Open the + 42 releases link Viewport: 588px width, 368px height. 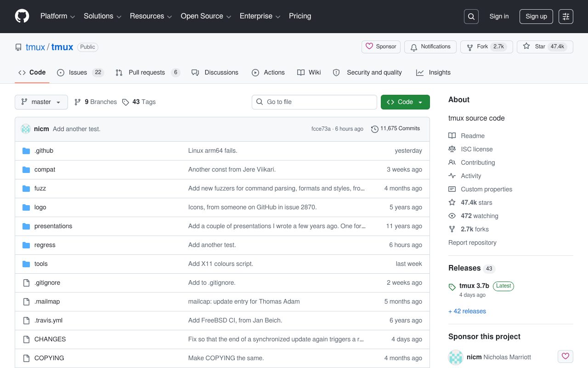coord(467,311)
